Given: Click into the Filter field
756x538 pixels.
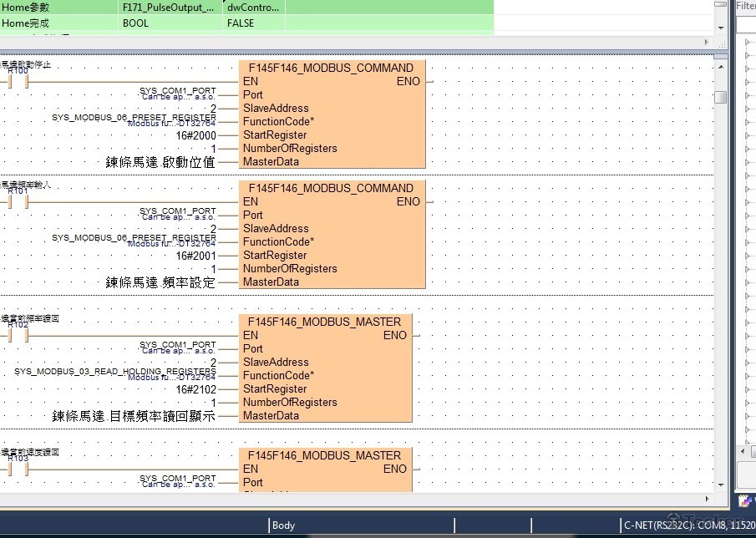Looking at the screenshot, I should click(x=746, y=25).
